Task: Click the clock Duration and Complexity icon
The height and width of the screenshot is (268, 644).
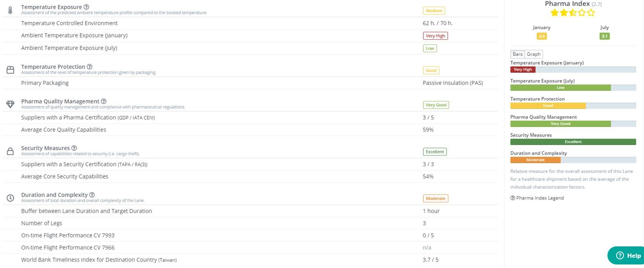Action: coord(11,198)
